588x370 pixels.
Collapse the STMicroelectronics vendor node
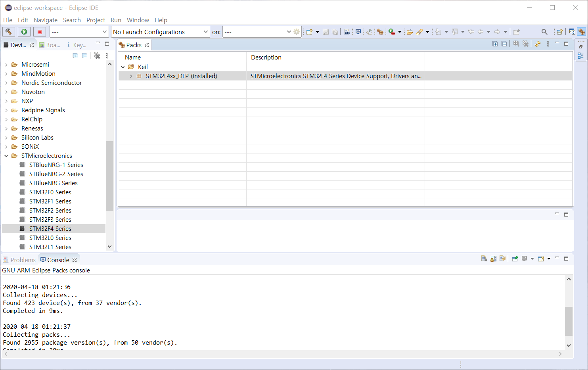tap(6, 155)
